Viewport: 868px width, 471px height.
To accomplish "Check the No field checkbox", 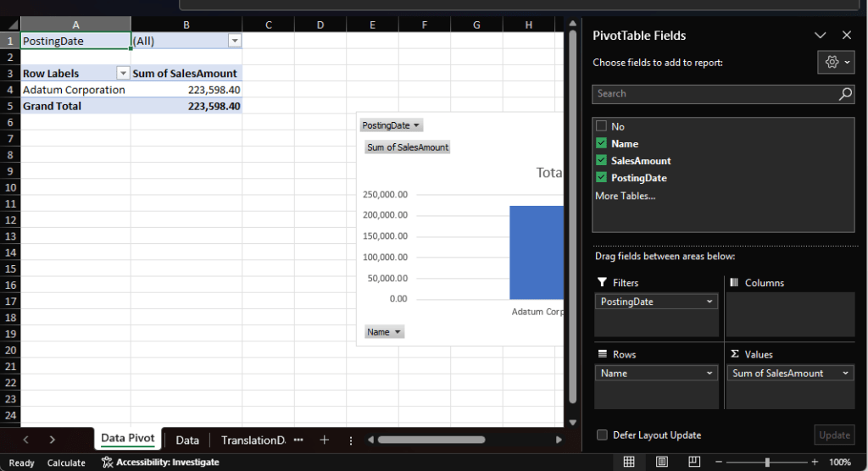I will point(601,126).
